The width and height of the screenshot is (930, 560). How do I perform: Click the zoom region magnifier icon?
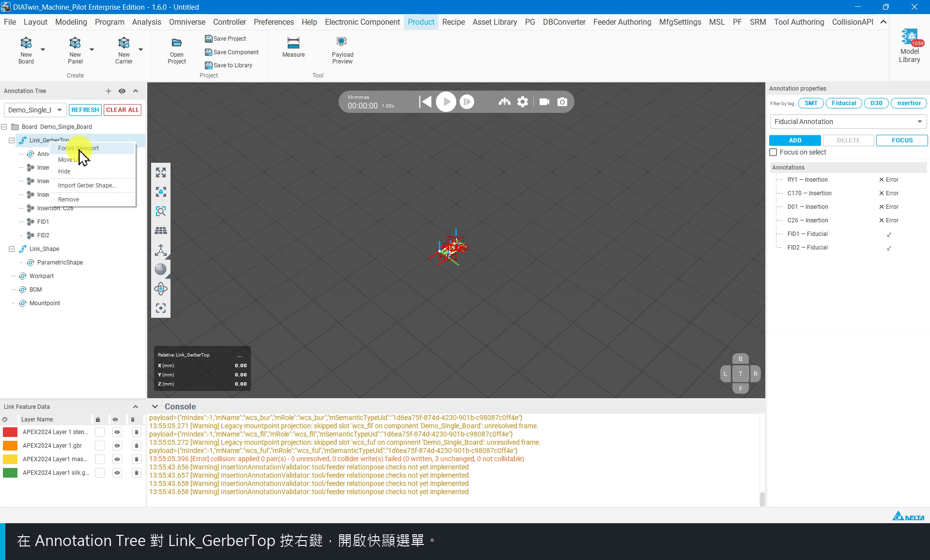[161, 211]
